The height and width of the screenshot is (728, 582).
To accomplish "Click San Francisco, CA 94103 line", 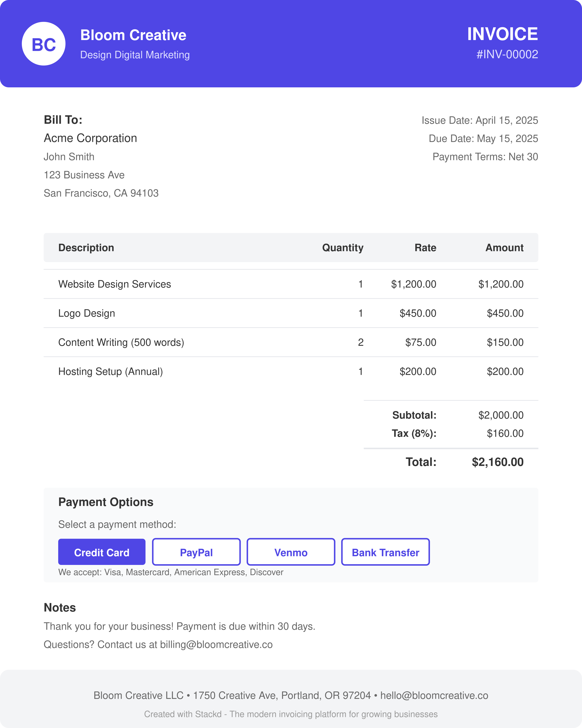I will (x=101, y=193).
